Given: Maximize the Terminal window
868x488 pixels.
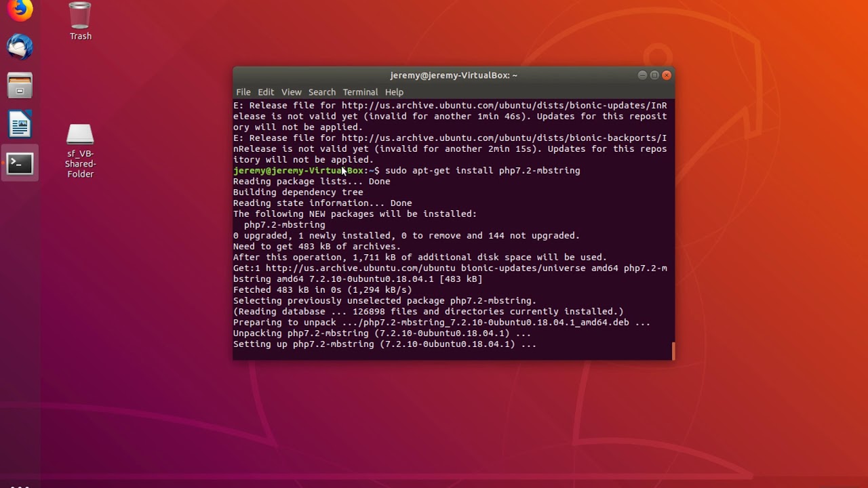Looking at the screenshot, I should pyautogui.click(x=654, y=75).
